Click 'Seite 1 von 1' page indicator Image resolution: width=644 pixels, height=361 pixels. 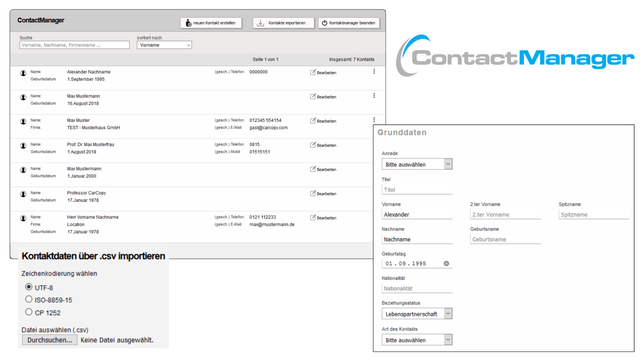(265, 59)
